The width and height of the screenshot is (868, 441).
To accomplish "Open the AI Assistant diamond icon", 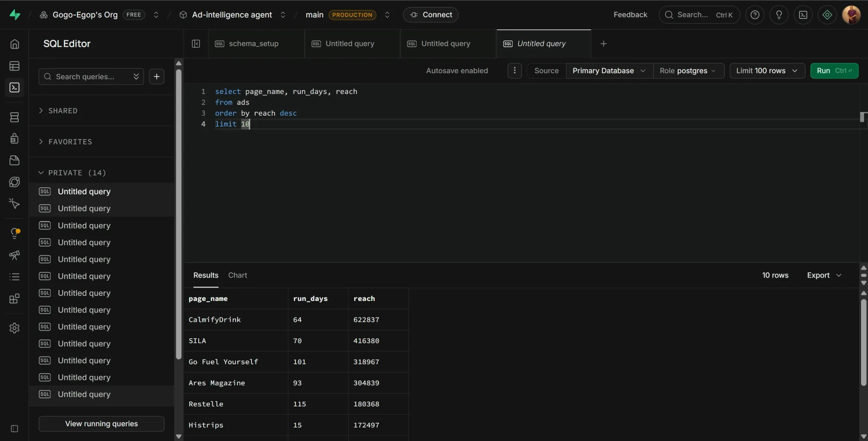I will click(x=827, y=15).
